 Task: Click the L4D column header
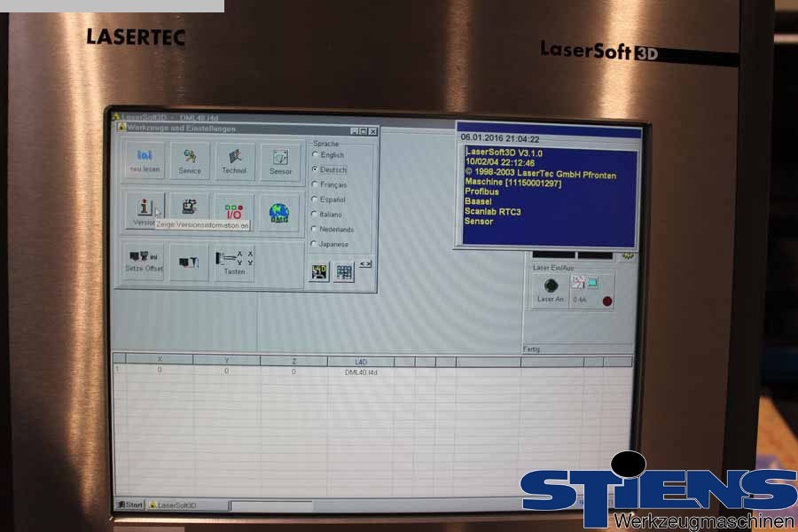360,362
